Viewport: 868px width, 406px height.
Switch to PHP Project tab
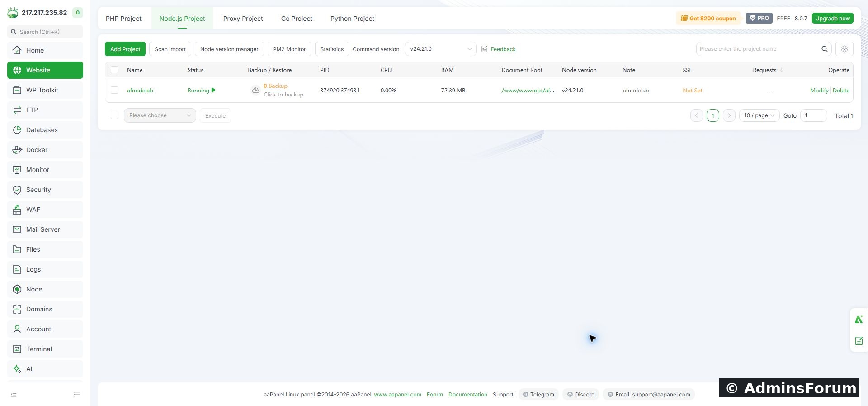click(x=123, y=19)
